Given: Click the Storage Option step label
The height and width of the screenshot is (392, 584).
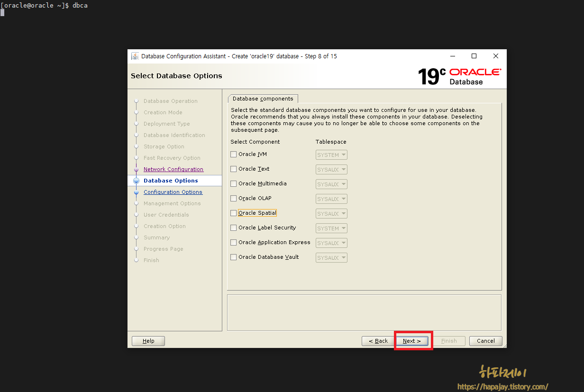Looking at the screenshot, I should click(164, 146).
